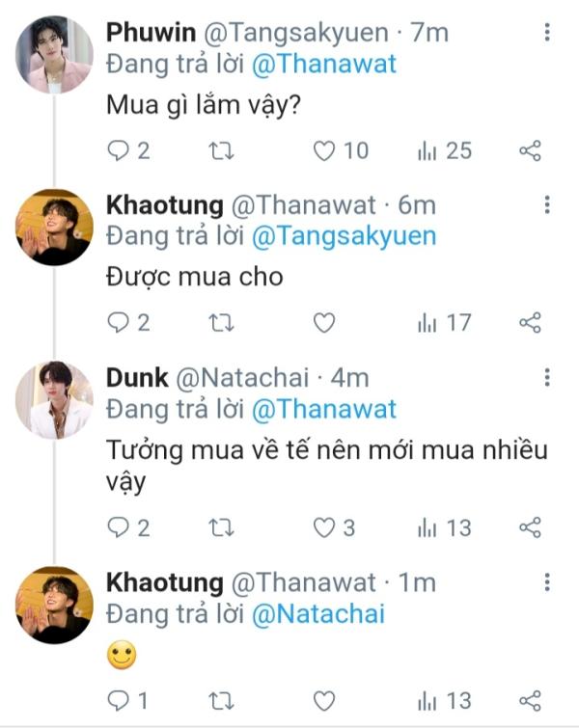
Task: Open the @Natachai mention link in the last reply
Action: 317,612
